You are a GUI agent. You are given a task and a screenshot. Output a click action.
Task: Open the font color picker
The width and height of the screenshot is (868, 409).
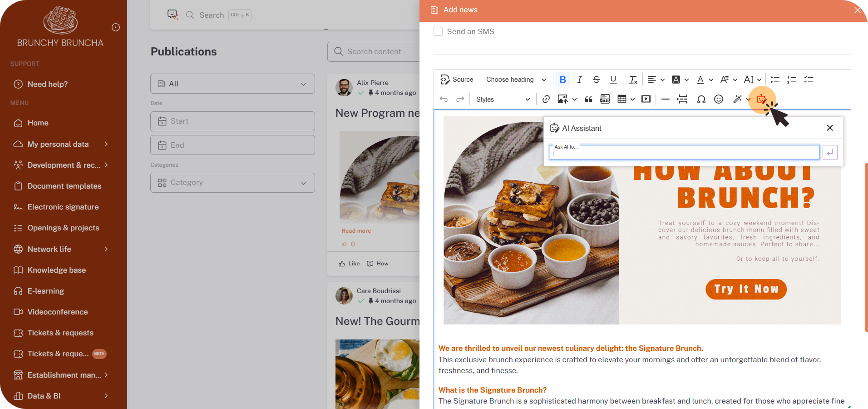pyautogui.click(x=700, y=80)
